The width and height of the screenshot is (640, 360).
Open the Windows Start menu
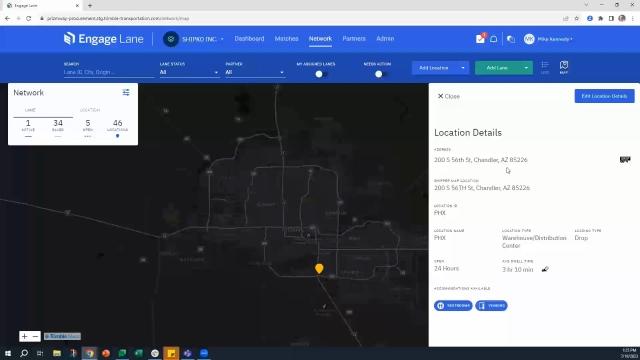(7, 353)
